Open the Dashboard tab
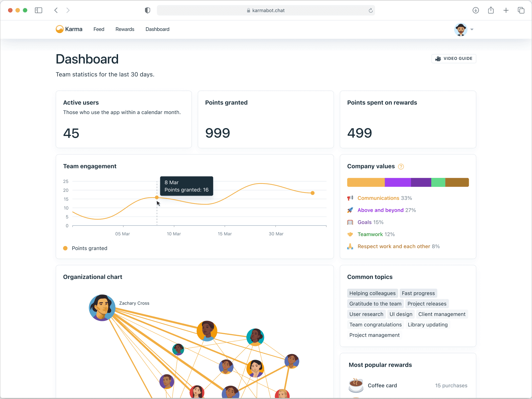Screen dimensions: 532x399 coord(158,29)
